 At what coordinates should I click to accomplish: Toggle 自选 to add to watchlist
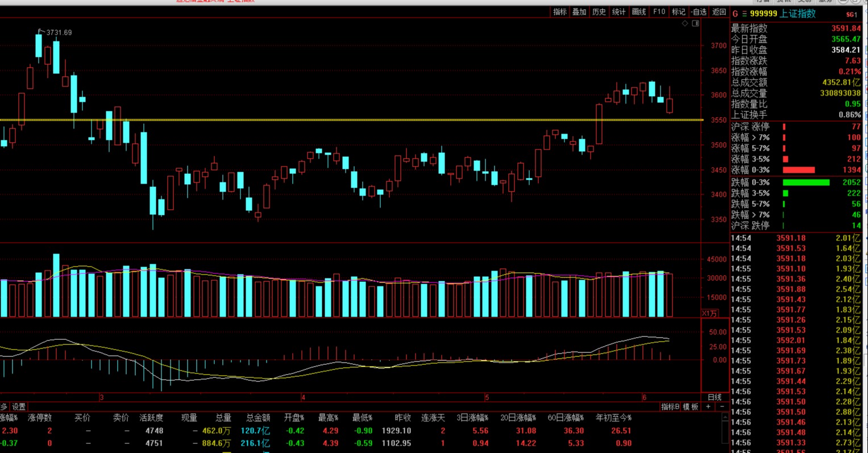click(x=699, y=12)
